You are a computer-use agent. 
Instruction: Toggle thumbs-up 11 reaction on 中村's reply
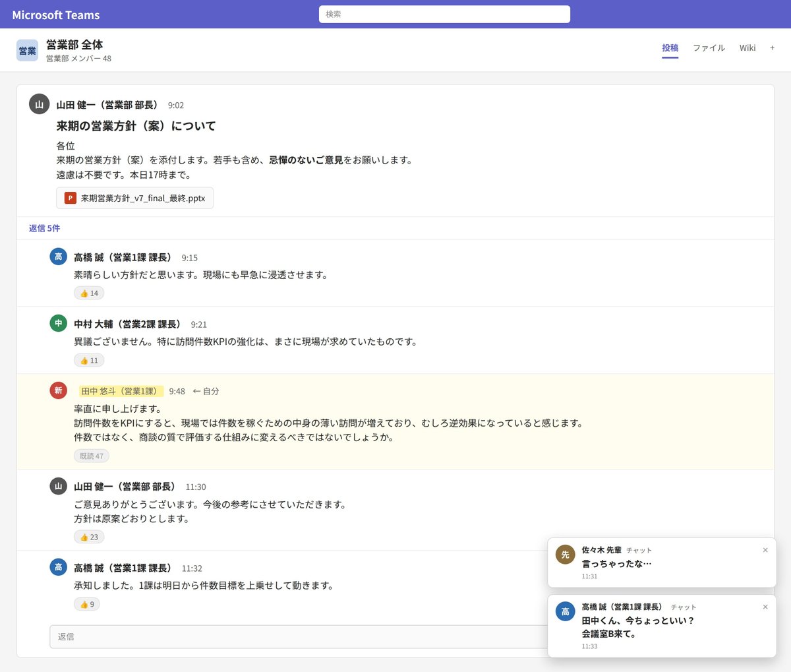(x=89, y=361)
